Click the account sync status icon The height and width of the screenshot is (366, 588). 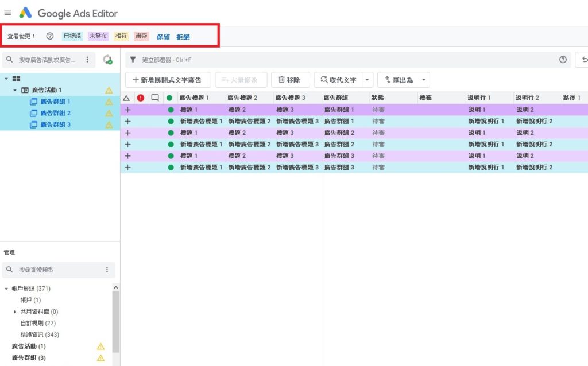coord(107,60)
